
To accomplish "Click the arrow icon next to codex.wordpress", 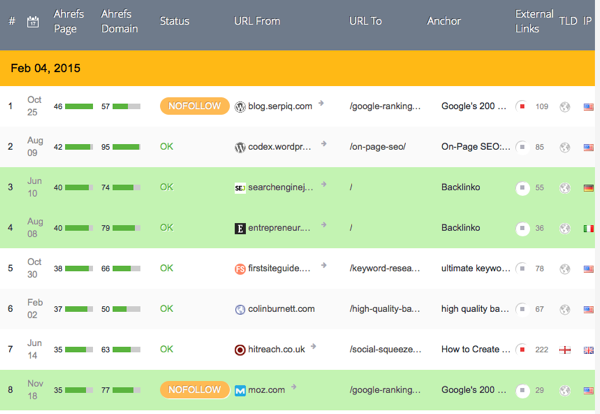I will (322, 143).
